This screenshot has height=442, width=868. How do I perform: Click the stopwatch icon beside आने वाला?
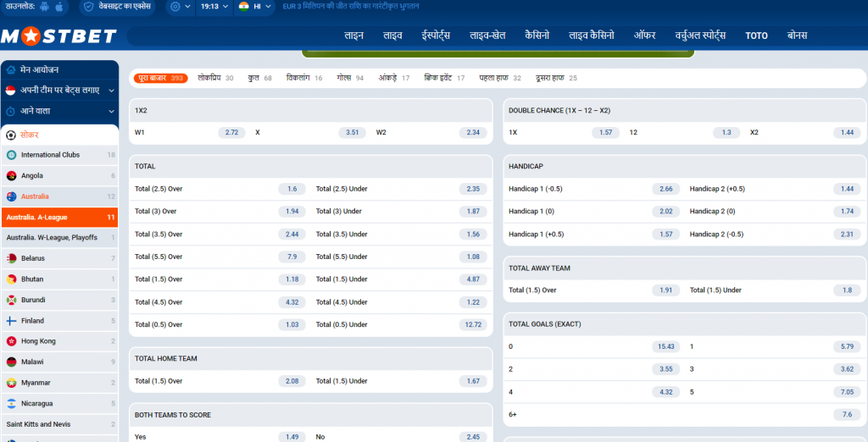tap(10, 111)
